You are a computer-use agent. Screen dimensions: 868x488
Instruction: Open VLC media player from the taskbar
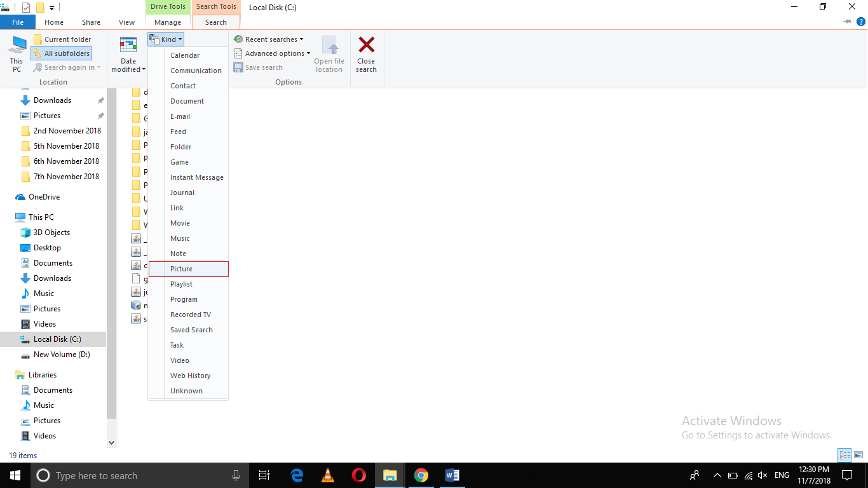pyautogui.click(x=327, y=475)
